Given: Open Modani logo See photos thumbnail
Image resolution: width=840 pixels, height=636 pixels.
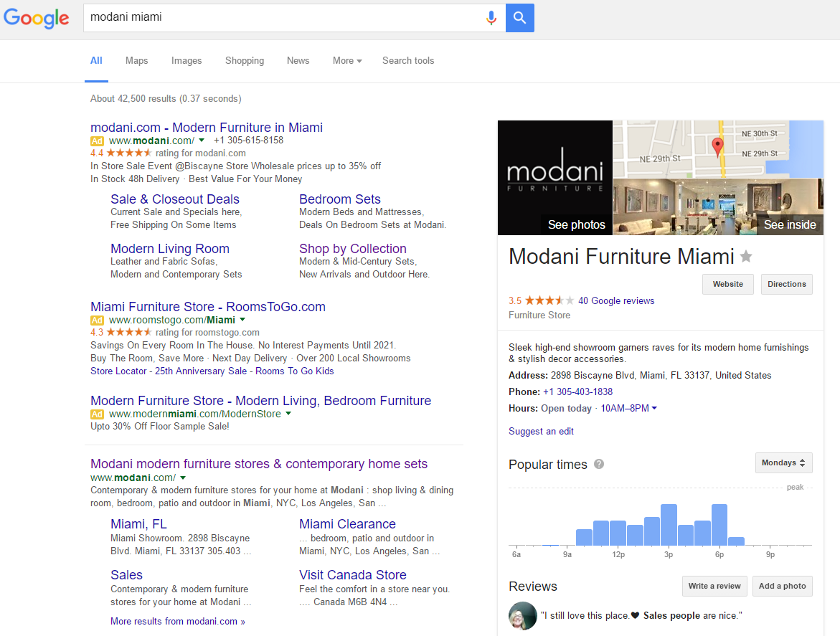Looking at the screenshot, I should coord(555,178).
